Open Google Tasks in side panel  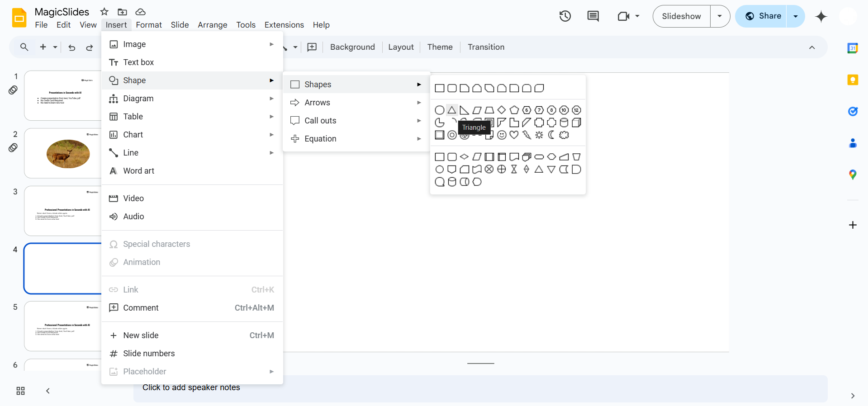[x=853, y=111]
